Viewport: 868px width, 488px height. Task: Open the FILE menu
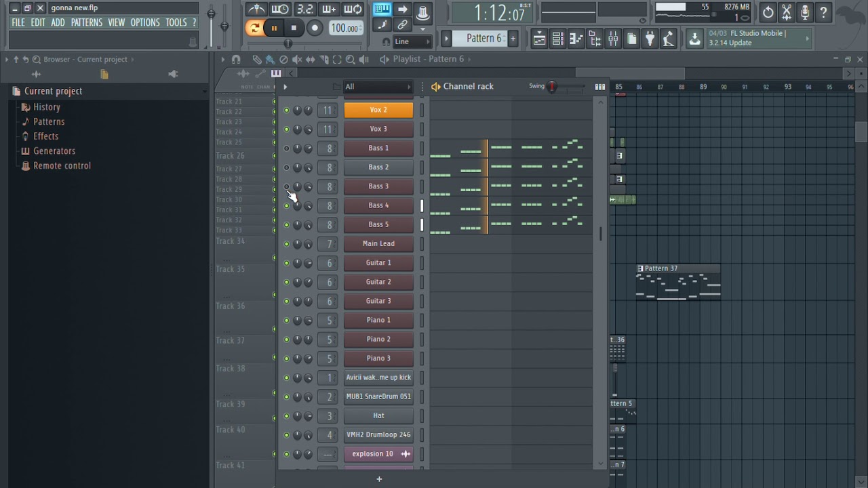pos(18,22)
